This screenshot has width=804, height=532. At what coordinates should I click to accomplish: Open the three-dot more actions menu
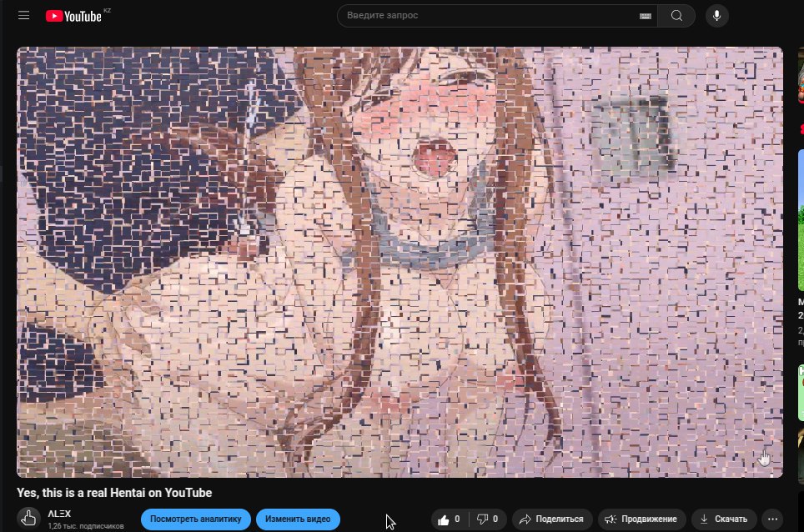pos(772,519)
